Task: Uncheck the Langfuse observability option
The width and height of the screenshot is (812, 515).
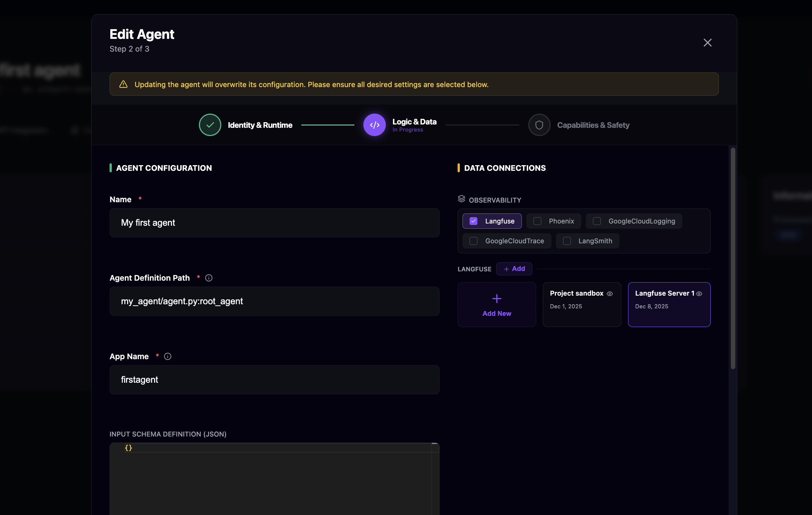Action: coord(473,221)
